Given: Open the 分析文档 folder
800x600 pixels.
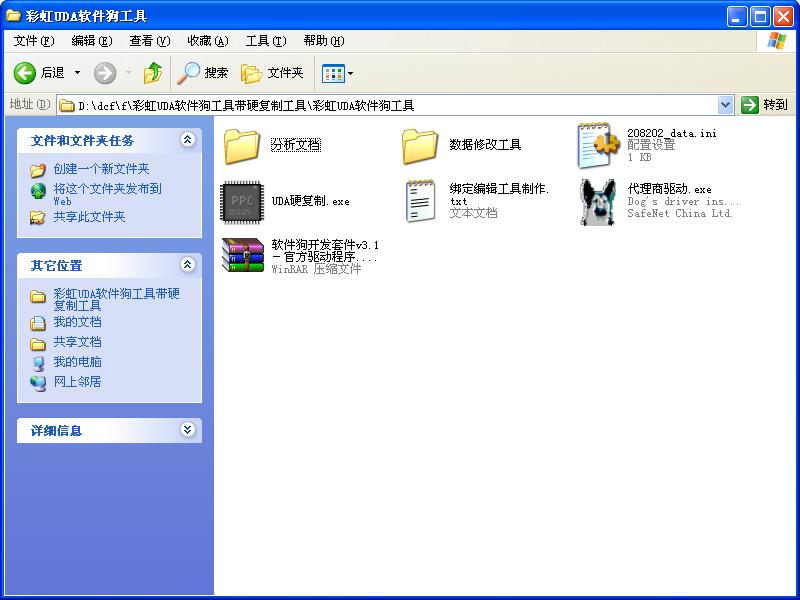Looking at the screenshot, I should pos(241,145).
